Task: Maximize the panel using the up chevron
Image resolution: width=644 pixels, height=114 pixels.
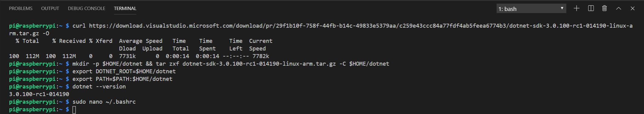Action: 619,9
